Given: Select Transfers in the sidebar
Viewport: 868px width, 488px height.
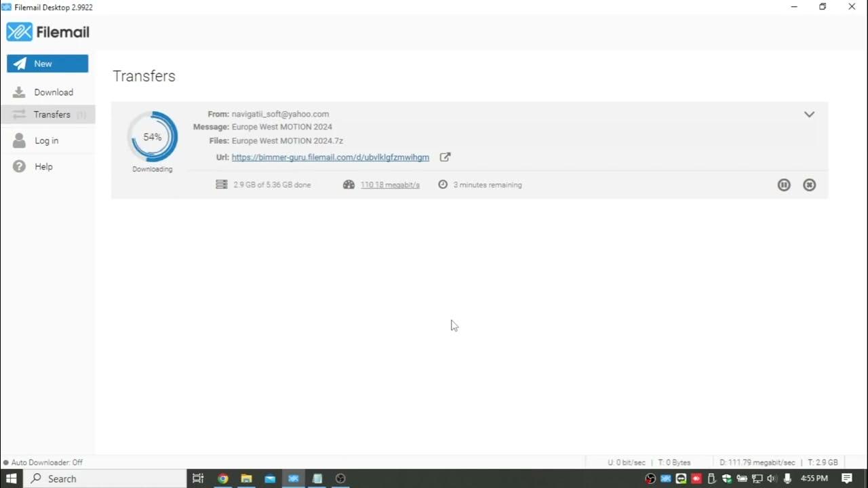Looking at the screenshot, I should pyautogui.click(x=47, y=115).
